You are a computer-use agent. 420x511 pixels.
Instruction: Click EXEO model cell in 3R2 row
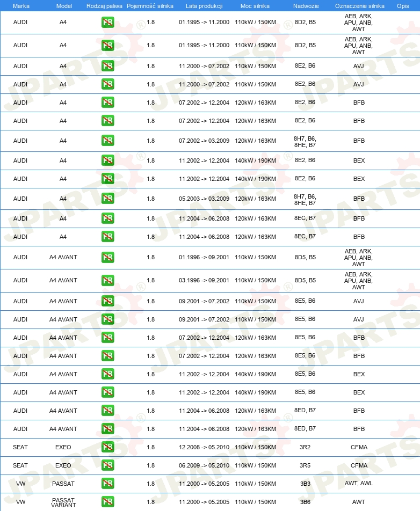coord(63,448)
